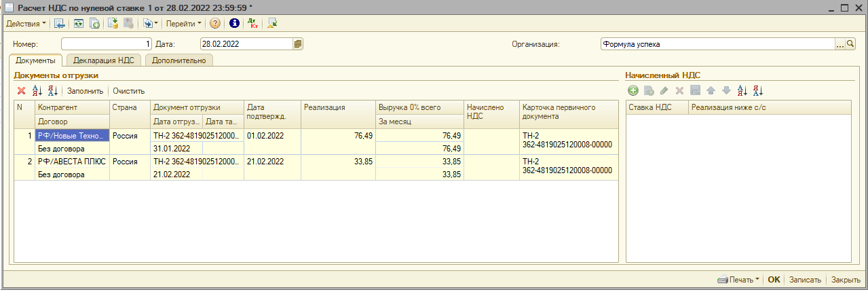Click the blue information icon in toolbar
The image size is (868, 292).
coord(235,23)
